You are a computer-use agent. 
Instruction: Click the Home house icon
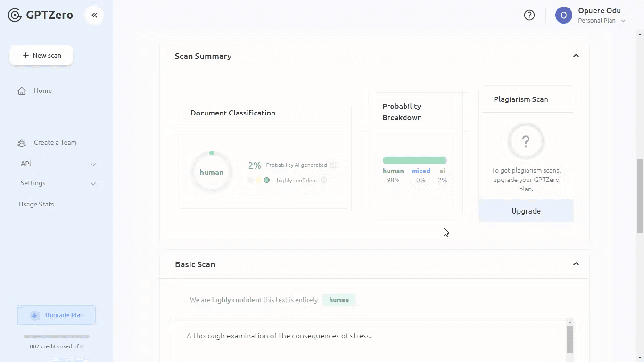click(x=22, y=91)
